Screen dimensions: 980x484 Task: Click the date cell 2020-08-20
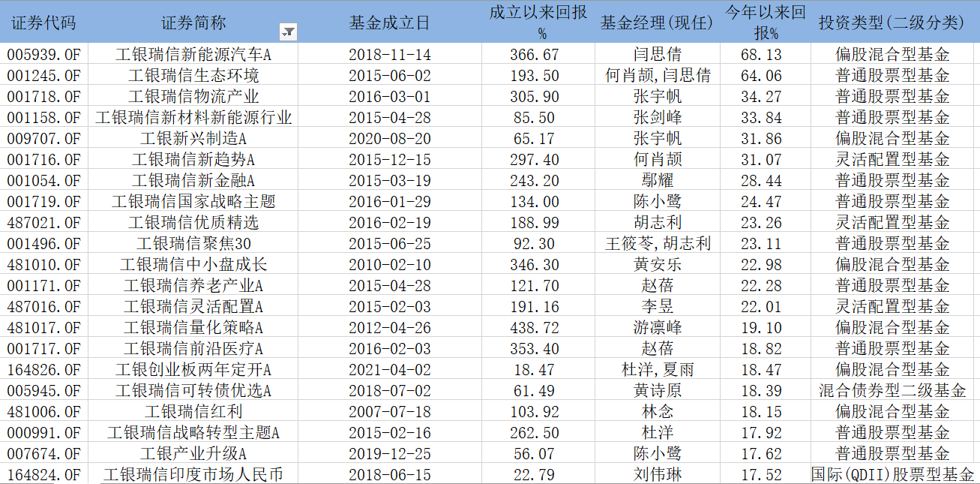[390, 139]
